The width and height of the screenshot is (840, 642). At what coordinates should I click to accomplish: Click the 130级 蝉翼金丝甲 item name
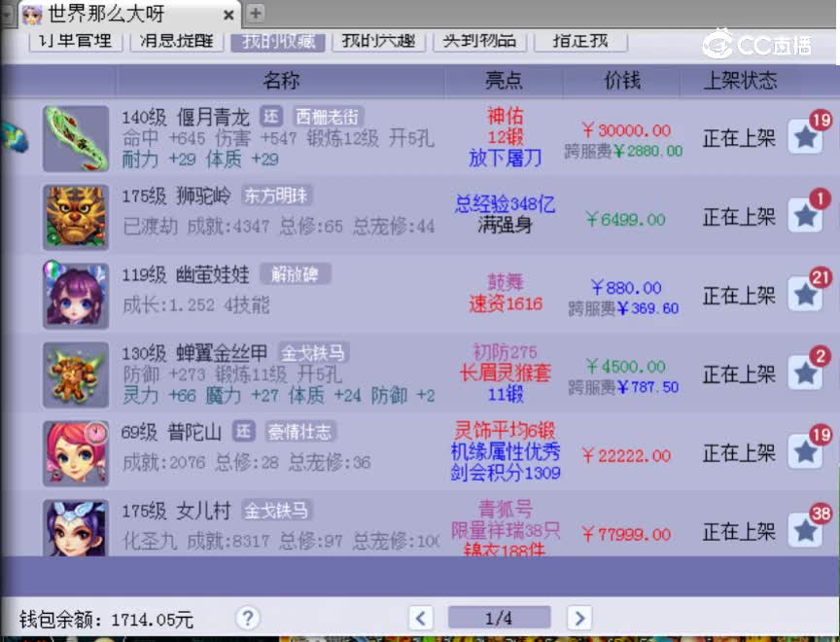coord(194,354)
